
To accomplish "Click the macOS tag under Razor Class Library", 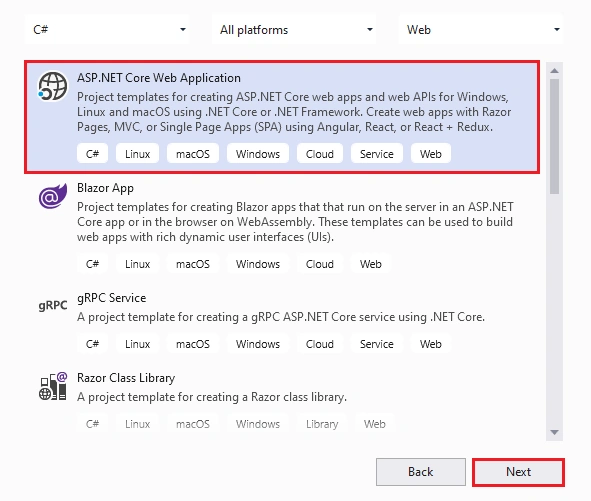I will [193, 424].
